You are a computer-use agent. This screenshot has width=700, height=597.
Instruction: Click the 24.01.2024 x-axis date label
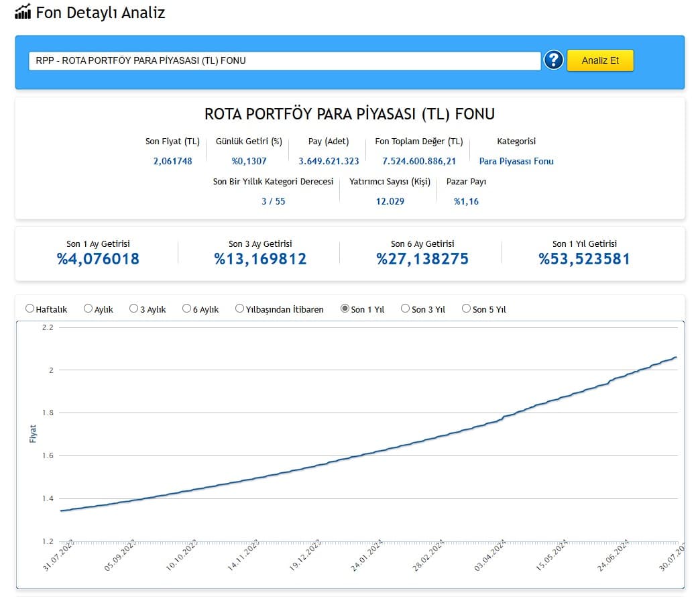tap(367, 555)
